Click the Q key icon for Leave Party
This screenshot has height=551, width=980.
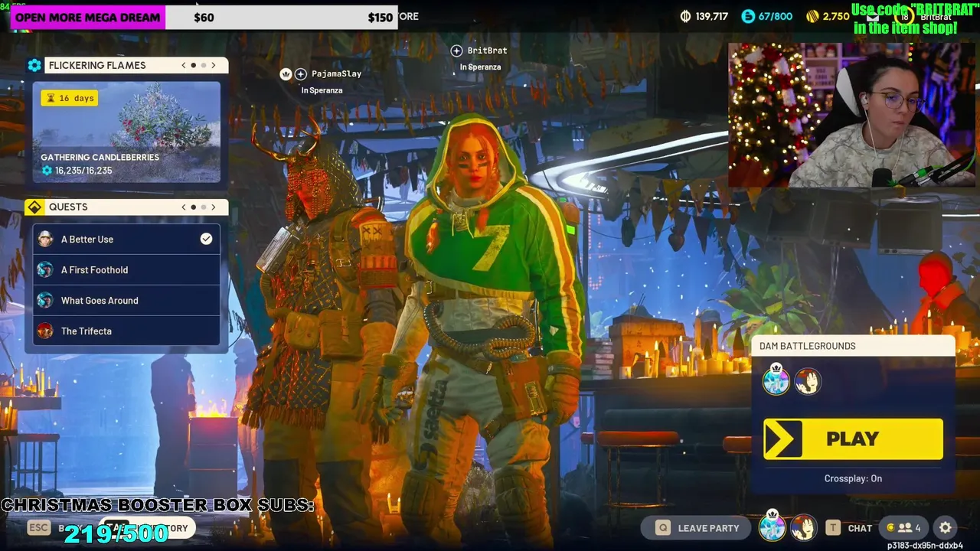[x=663, y=527]
